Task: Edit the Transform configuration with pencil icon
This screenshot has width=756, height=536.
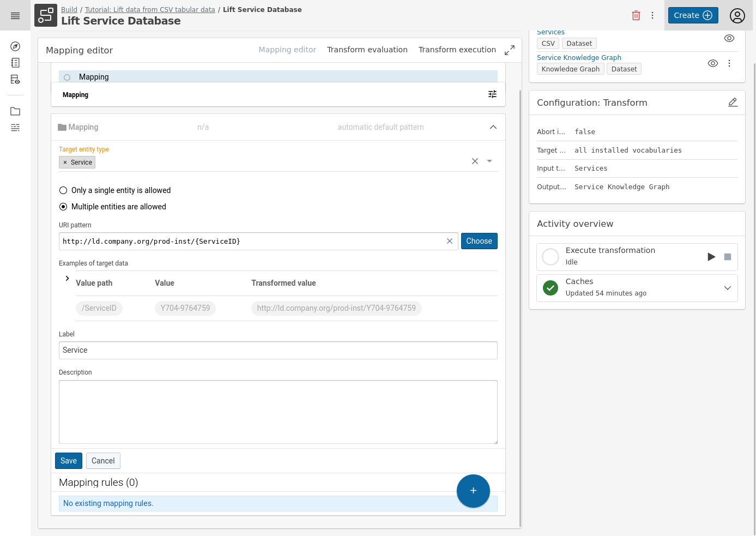Action: click(x=733, y=103)
